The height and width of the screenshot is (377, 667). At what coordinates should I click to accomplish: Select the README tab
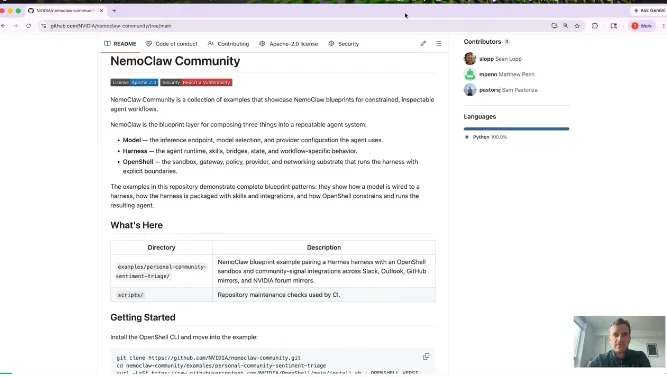tap(120, 44)
